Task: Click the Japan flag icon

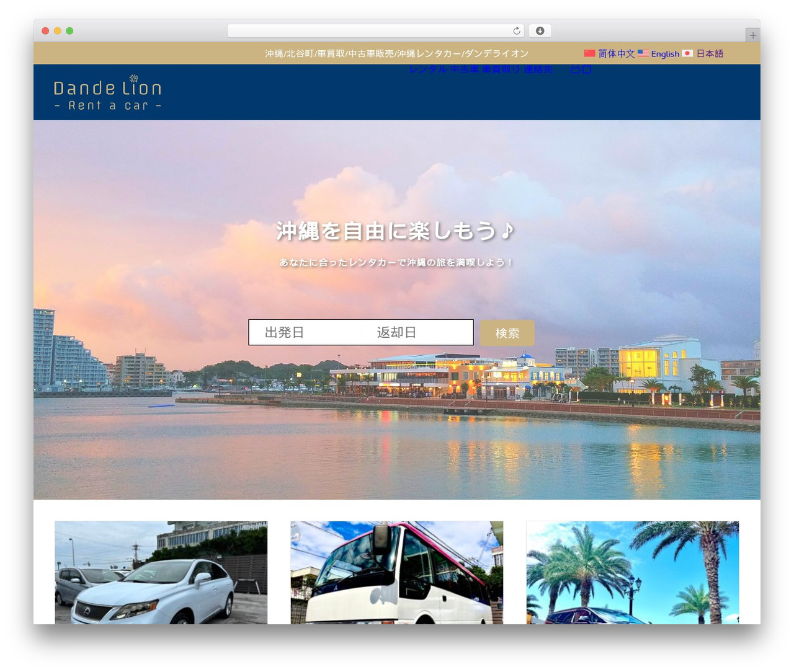Action: coord(687,53)
